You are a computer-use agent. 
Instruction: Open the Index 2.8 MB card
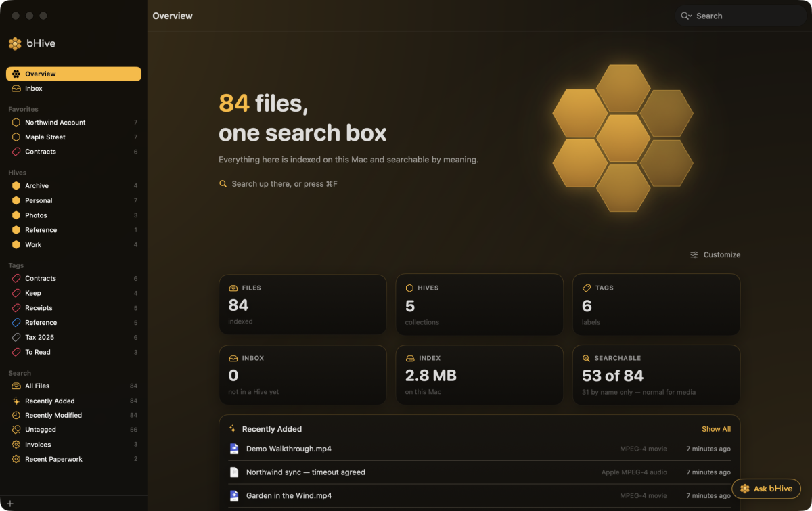click(x=479, y=375)
